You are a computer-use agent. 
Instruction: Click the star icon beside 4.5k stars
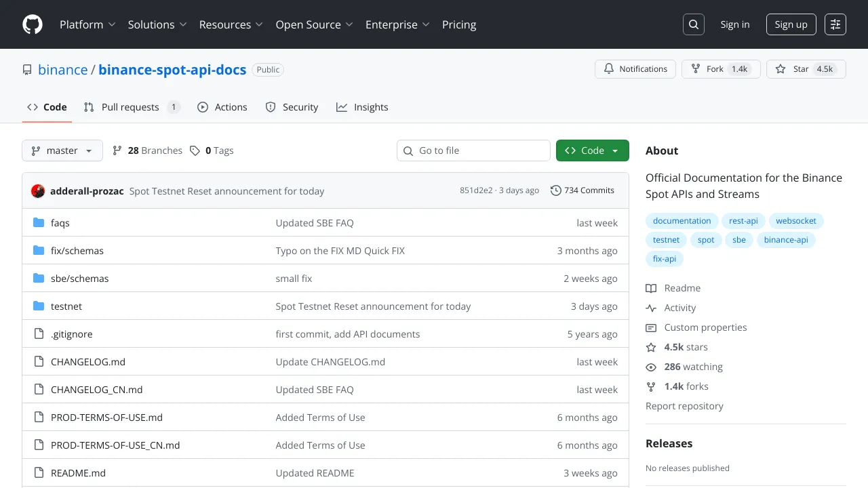651,347
